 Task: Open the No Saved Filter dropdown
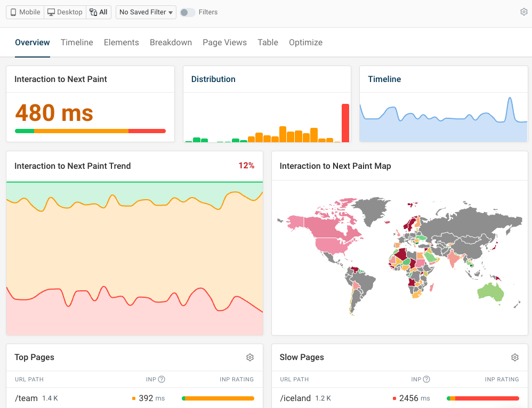(x=146, y=12)
